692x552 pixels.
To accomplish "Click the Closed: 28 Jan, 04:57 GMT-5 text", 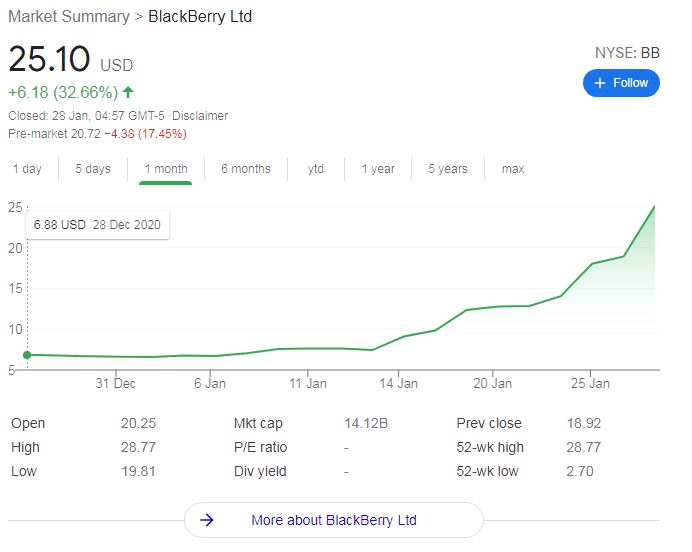I will pyautogui.click(x=86, y=116).
